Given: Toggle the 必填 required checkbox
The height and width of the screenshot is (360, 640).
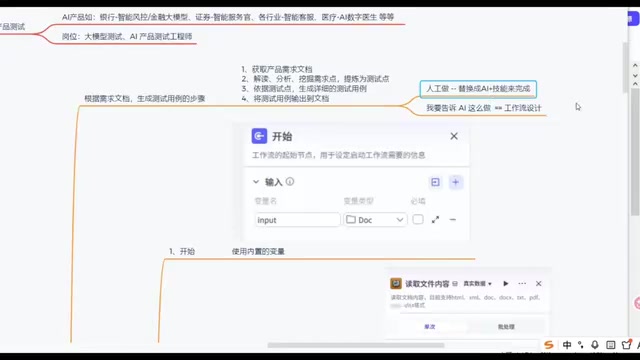Looking at the screenshot, I should [x=418, y=220].
